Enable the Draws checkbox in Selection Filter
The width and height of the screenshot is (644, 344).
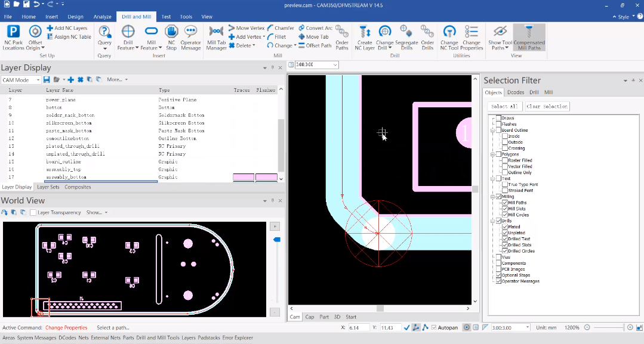point(498,118)
